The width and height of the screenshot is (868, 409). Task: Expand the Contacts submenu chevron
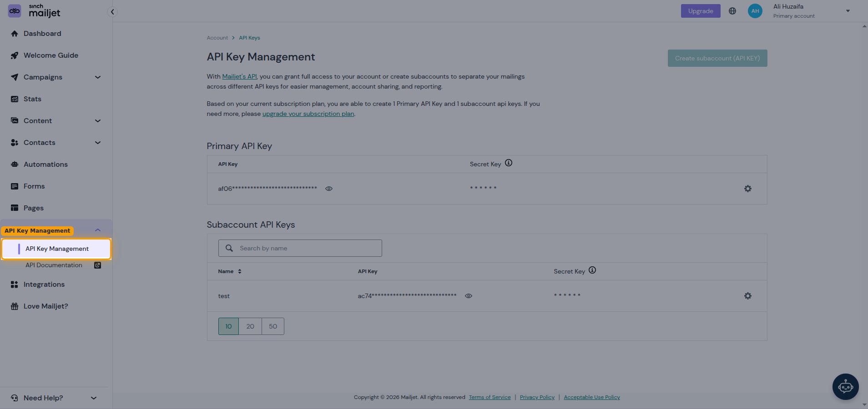98,143
